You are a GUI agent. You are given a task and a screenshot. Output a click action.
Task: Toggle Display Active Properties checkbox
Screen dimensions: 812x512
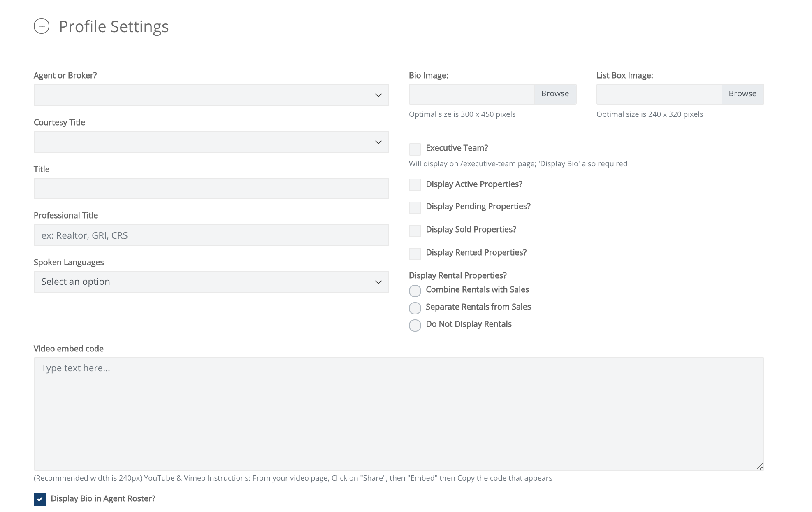tap(414, 184)
